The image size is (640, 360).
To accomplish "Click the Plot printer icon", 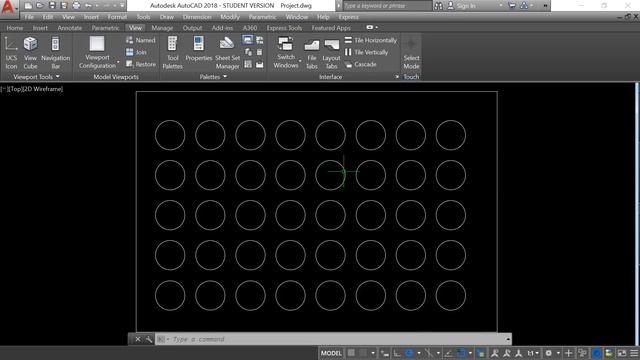I will click(x=76, y=6).
